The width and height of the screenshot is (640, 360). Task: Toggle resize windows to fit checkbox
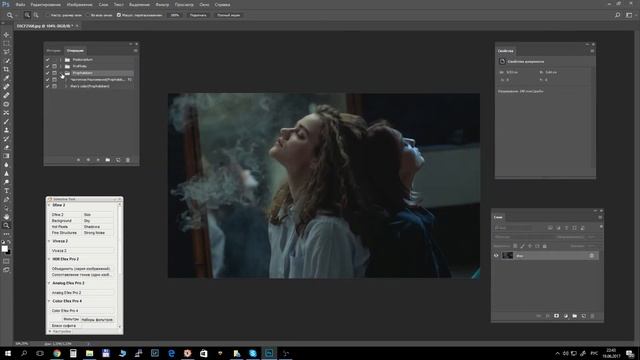(48, 15)
